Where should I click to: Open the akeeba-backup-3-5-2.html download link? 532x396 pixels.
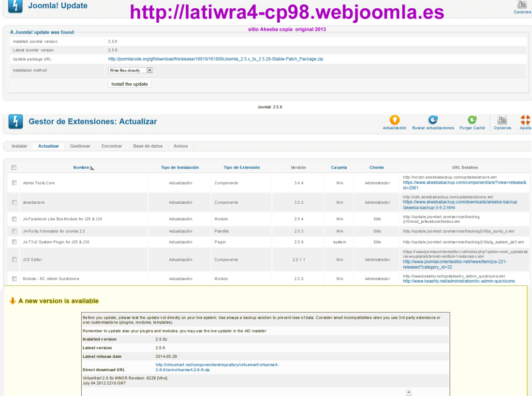pos(460,205)
